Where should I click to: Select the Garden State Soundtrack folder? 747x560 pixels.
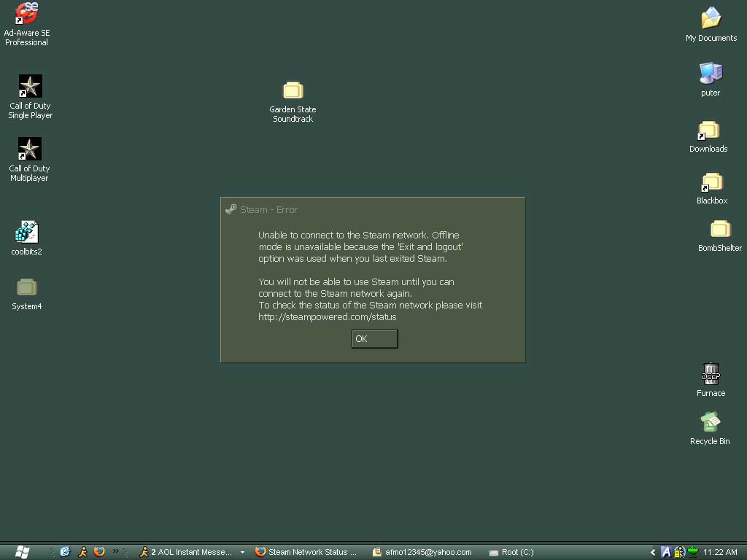(293, 102)
